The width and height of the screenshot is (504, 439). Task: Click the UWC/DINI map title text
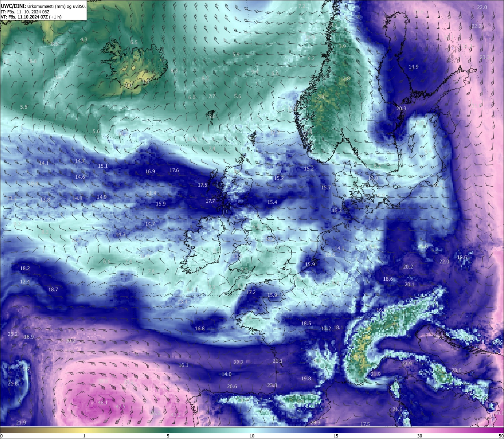pyautogui.click(x=43, y=6)
